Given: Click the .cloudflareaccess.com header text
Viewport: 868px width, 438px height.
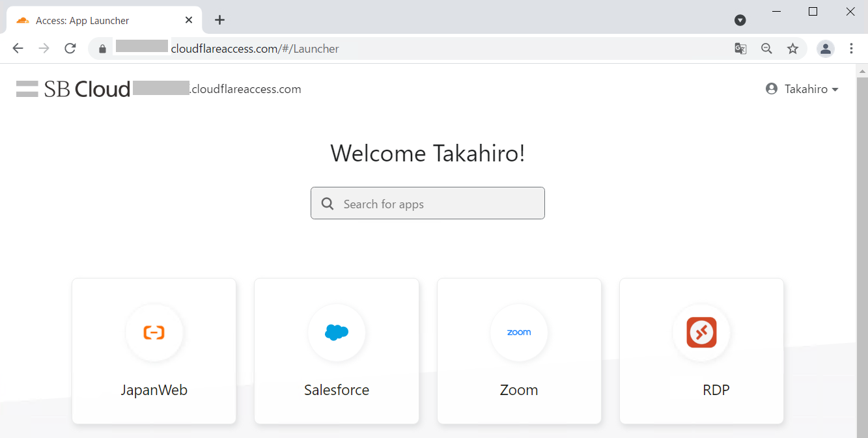Looking at the screenshot, I should (x=245, y=89).
